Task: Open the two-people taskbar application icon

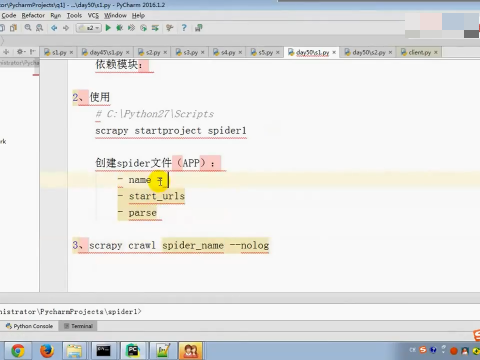Action: 191,351
